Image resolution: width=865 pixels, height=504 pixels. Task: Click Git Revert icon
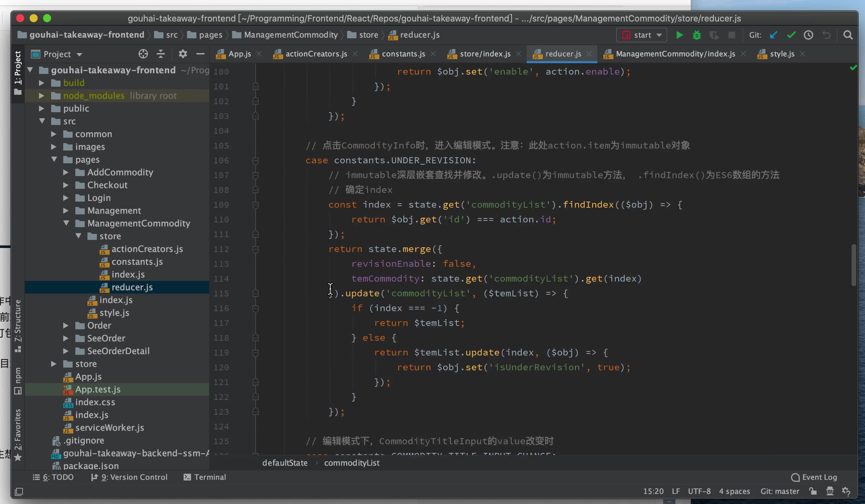click(x=826, y=35)
